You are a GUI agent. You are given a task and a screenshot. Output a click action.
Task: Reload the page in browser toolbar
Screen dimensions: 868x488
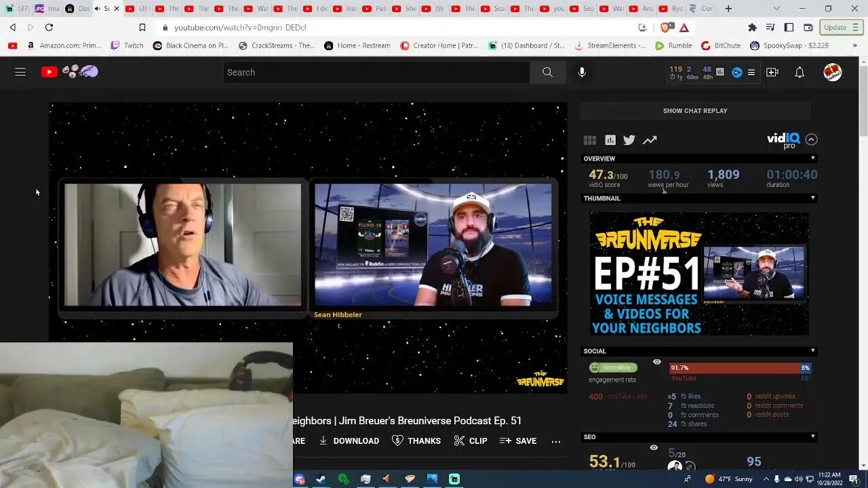tap(49, 27)
